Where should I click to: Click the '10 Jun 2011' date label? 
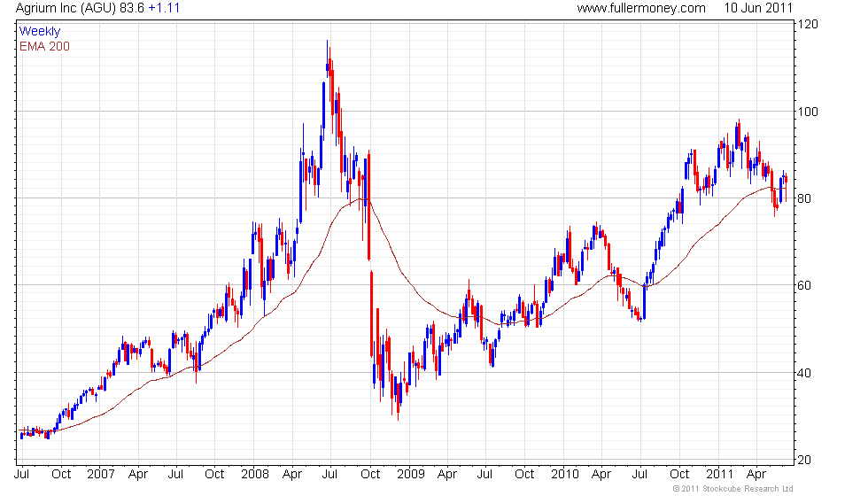[x=758, y=8]
